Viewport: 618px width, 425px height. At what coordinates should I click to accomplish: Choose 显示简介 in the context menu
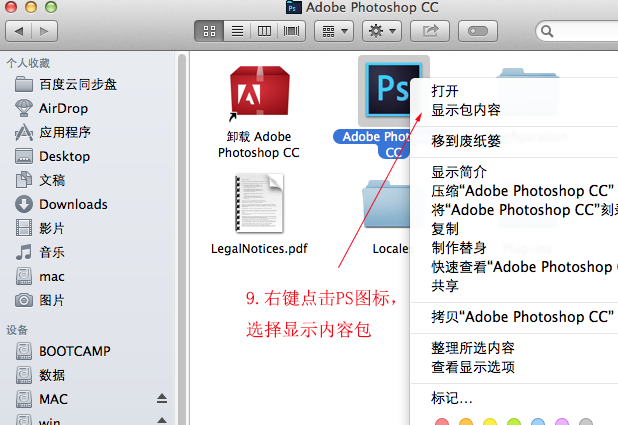(x=459, y=172)
